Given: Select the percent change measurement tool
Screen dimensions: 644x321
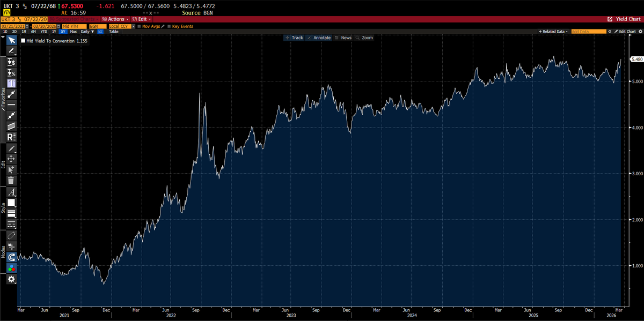Looking at the screenshot, I should pyautogui.click(x=11, y=72).
